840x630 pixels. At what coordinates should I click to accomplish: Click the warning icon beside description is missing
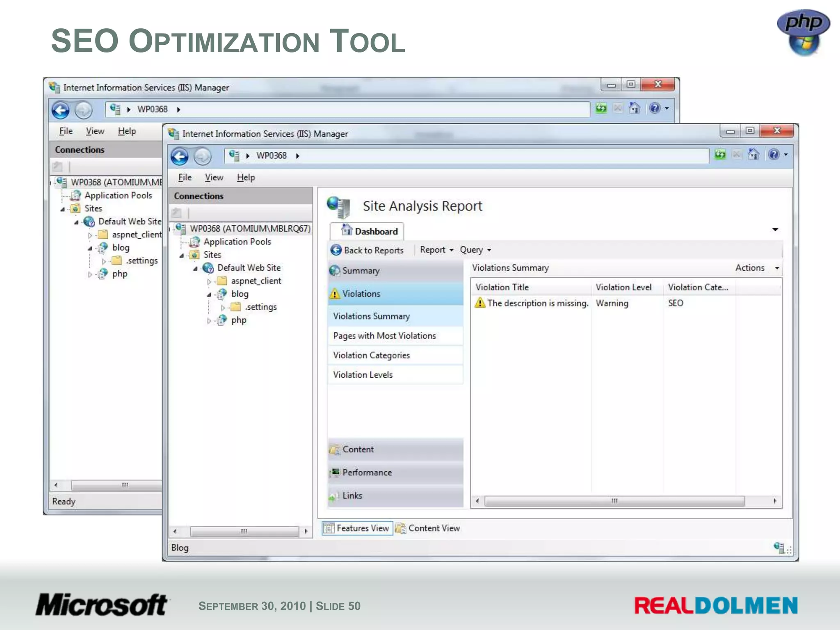(x=480, y=303)
